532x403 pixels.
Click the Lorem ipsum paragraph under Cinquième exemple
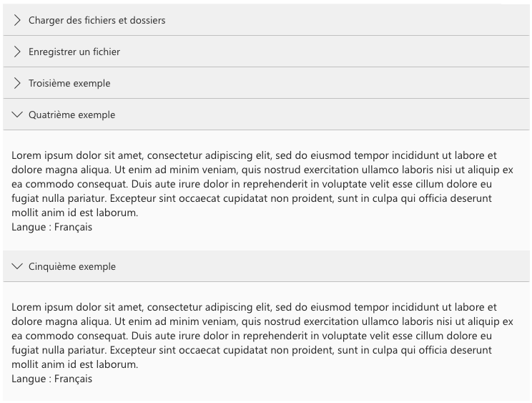point(262,336)
